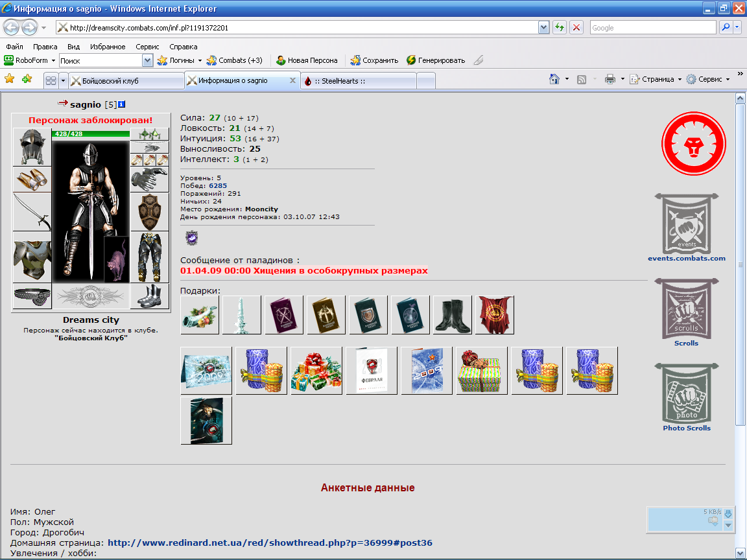The height and width of the screenshot is (560, 747).
Task: Open the colorful gift boxes pile thumbnail
Action: 316,371
